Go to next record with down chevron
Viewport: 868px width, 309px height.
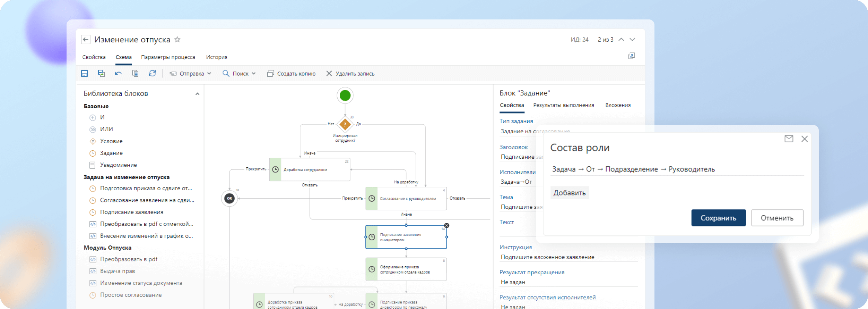click(x=633, y=40)
